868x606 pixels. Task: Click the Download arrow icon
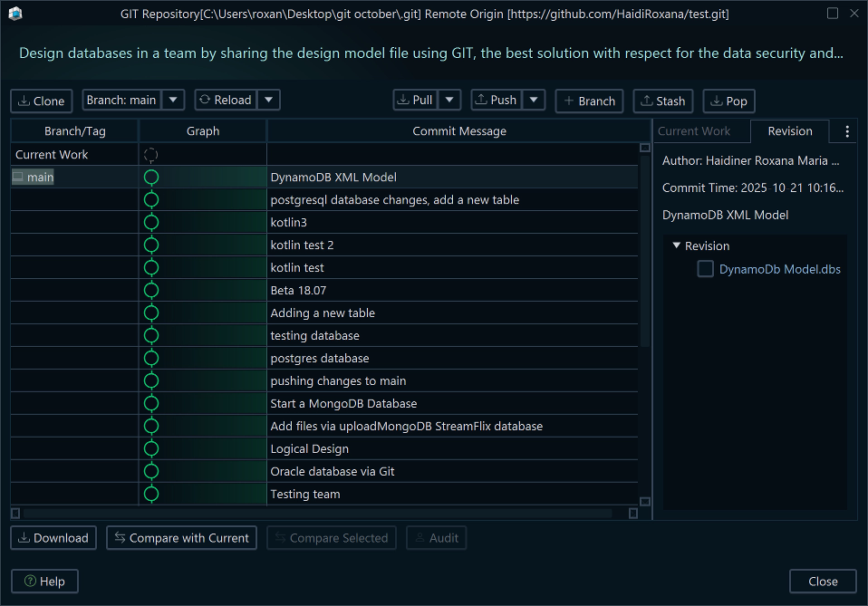(x=23, y=537)
